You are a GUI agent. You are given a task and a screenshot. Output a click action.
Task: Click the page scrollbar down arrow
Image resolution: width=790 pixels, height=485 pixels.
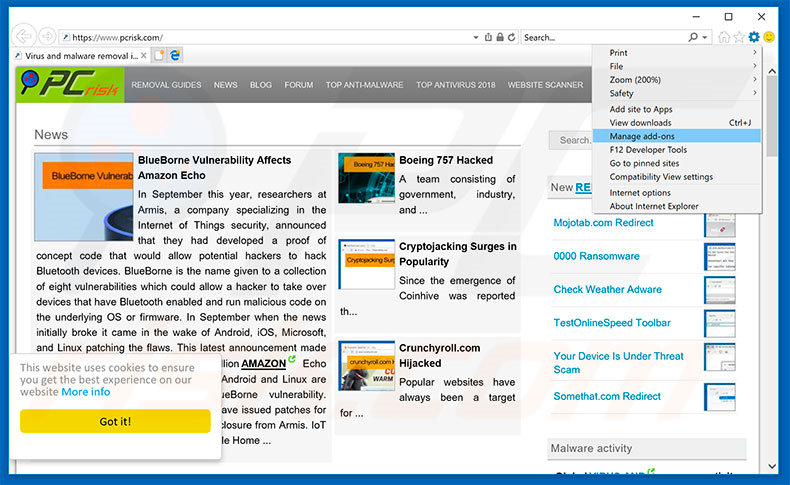tap(772, 466)
